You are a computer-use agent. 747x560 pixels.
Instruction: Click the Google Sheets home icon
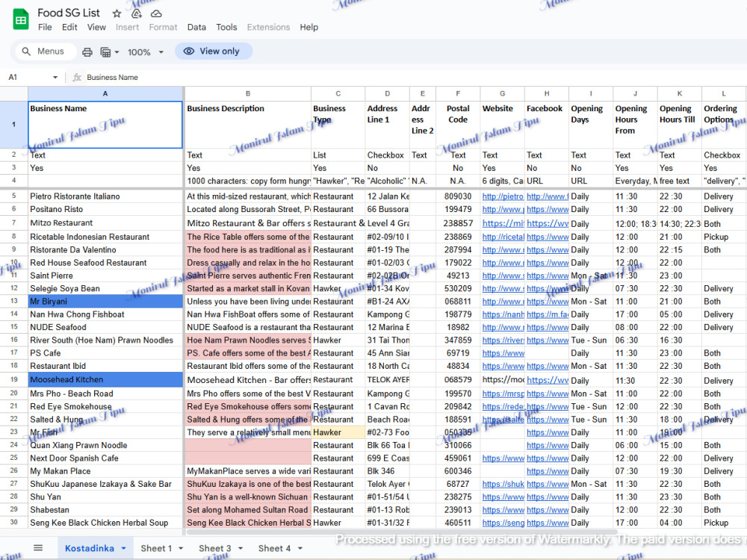click(x=20, y=20)
